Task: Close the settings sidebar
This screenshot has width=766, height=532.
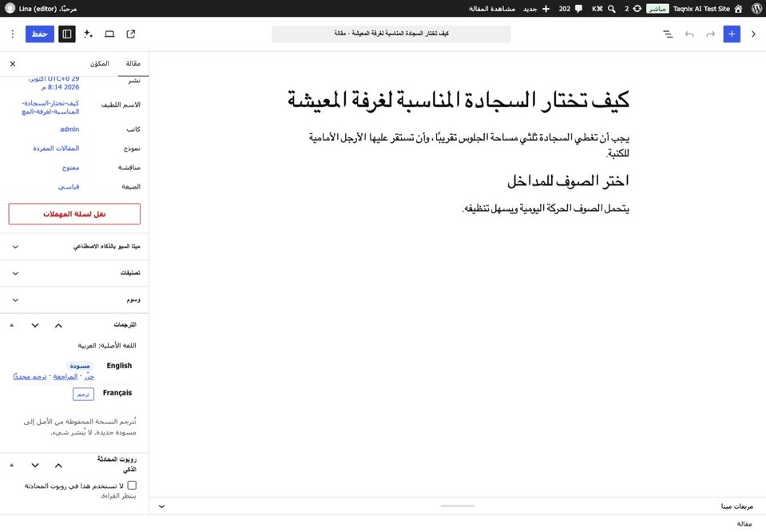Action: point(13,64)
